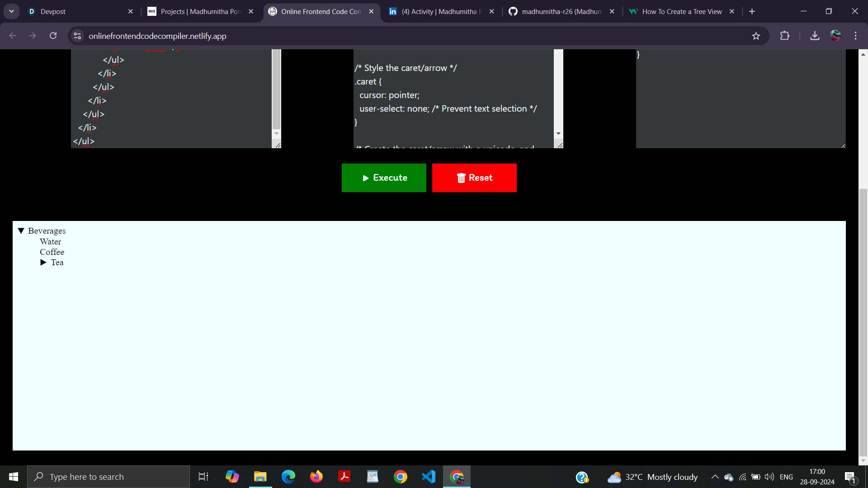Bookmark this page with star icon
Image resolution: width=868 pixels, height=488 pixels.
click(756, 36)
